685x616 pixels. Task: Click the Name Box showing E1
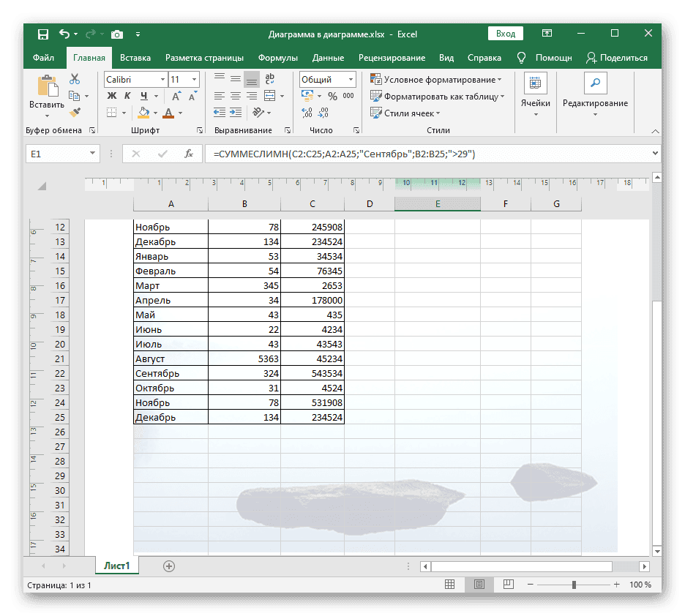coord(56,154)
